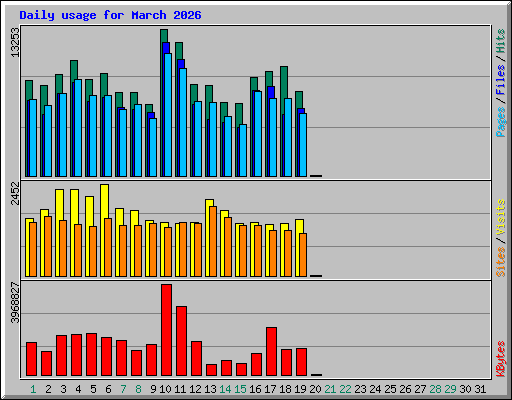Click day 11 on the x-axis
512x400 pixels.
[180, 389]
